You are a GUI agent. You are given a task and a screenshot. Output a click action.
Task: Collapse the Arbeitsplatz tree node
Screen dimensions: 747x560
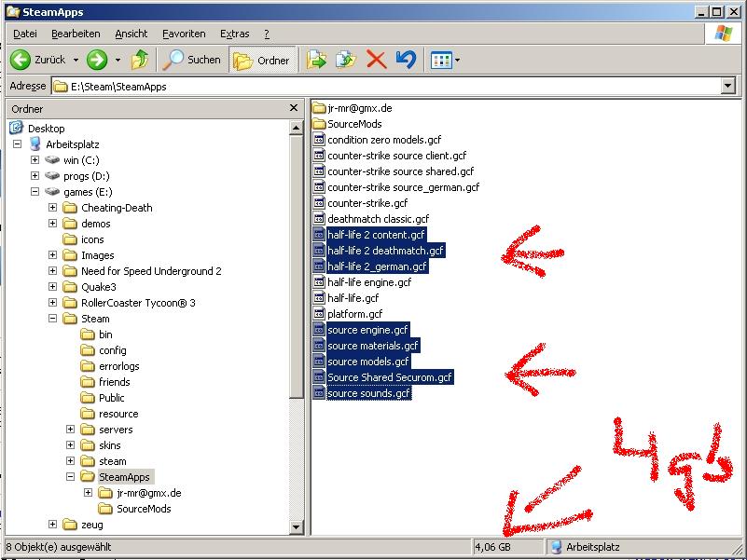pyautogui.click(x=17, y=143)
